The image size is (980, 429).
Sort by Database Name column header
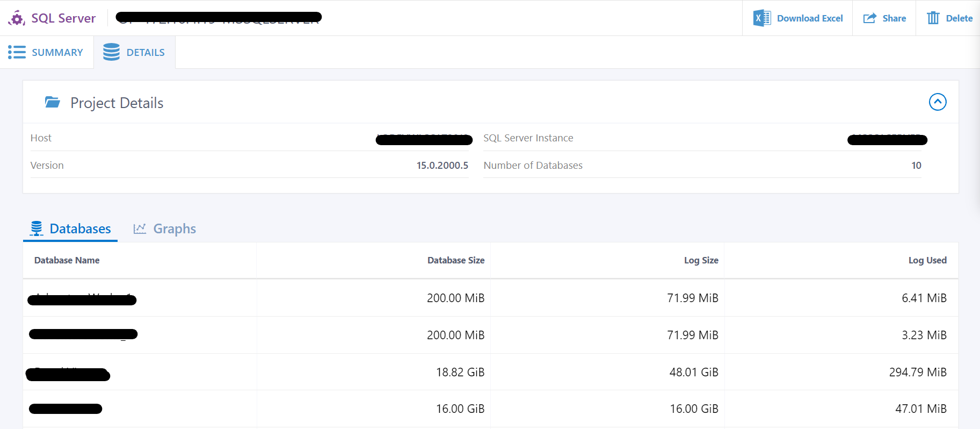click(x=67, y=260)
